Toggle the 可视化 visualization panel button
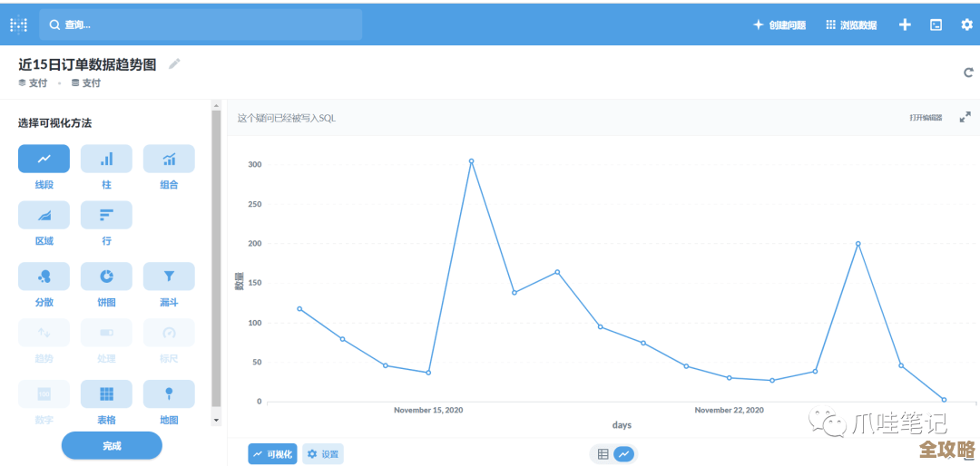 tap(272, 454)
